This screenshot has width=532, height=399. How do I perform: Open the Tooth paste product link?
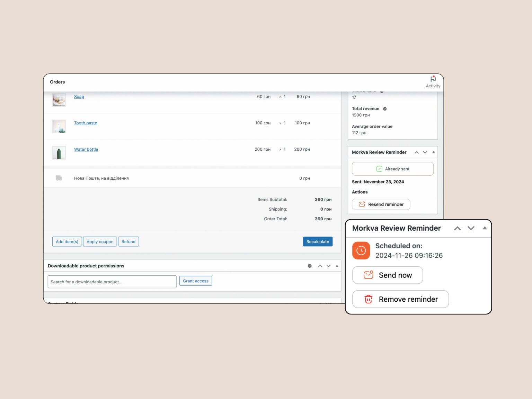(86, 123)
